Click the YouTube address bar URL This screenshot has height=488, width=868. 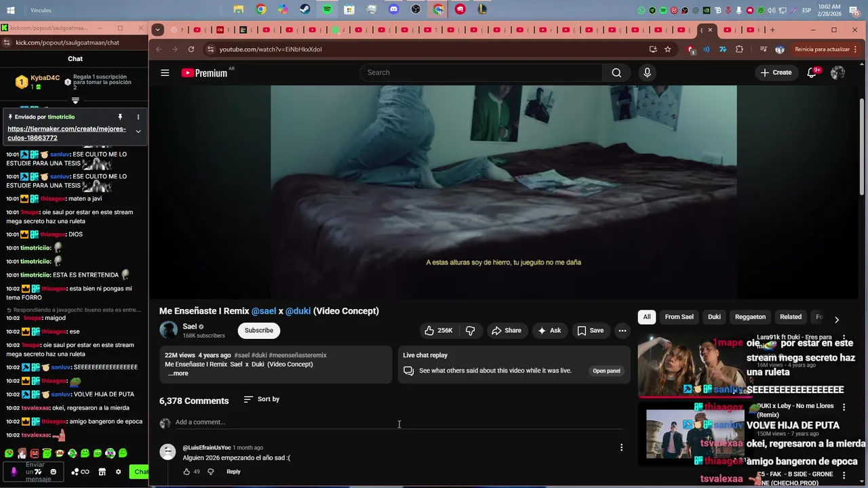pyautogui.click(x=271, y=49)
